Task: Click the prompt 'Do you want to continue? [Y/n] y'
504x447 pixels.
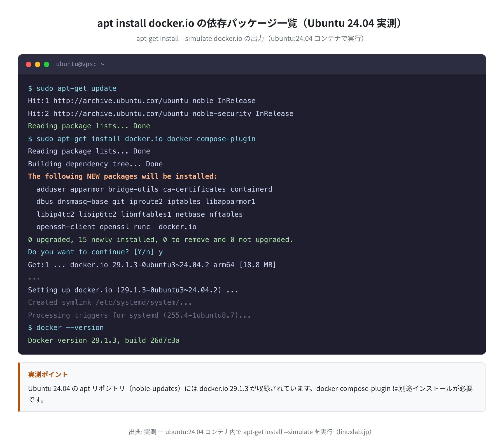Action: click(95, 252)
